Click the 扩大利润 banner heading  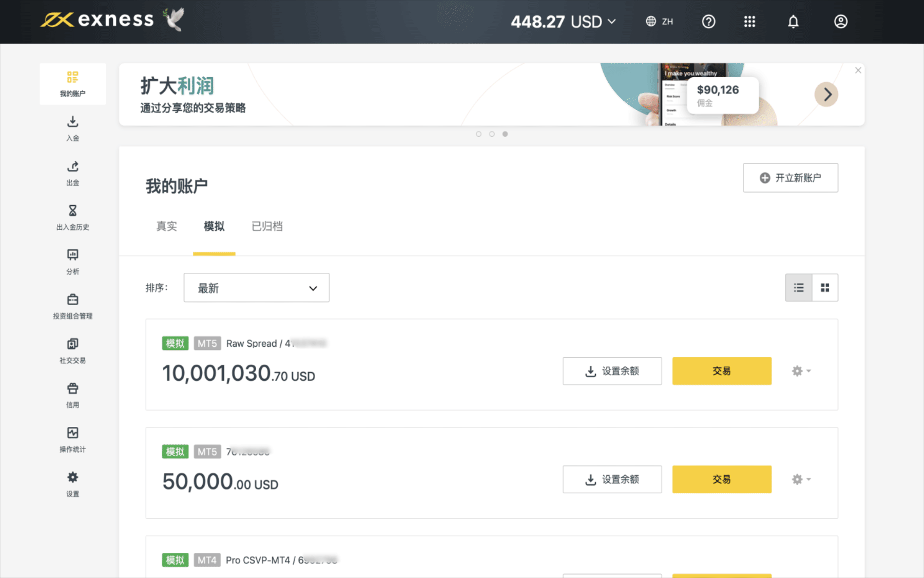(x=177, y=86)
